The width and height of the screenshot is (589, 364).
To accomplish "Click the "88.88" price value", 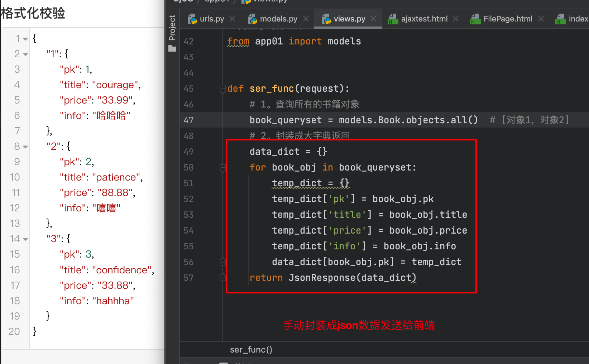I will tap(115, 193).
